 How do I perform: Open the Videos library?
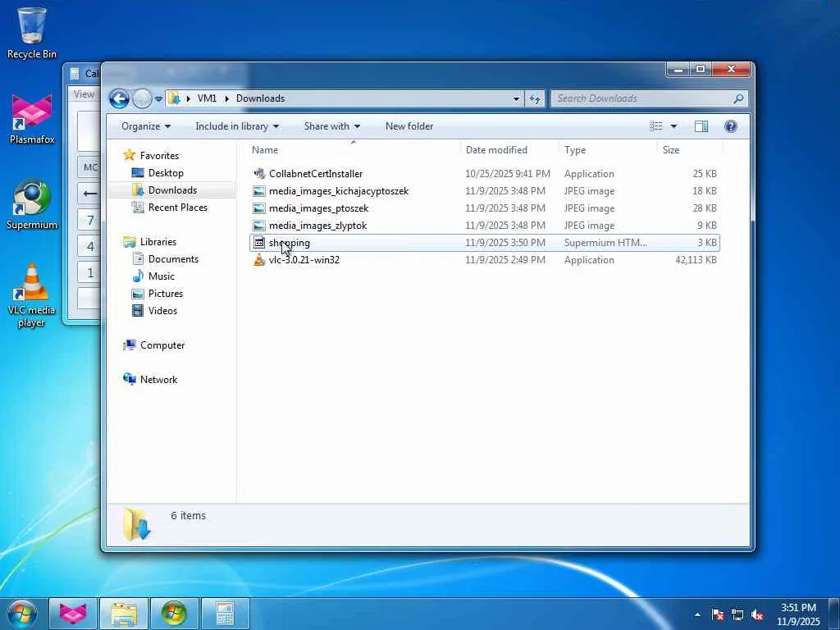(162, 311)
